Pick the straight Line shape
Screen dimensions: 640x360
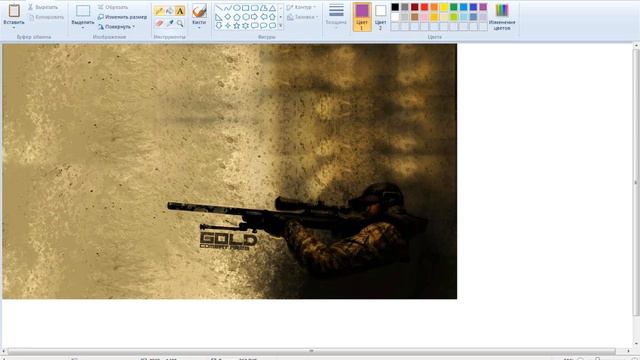pyautogui.click(x=219, y=8)
